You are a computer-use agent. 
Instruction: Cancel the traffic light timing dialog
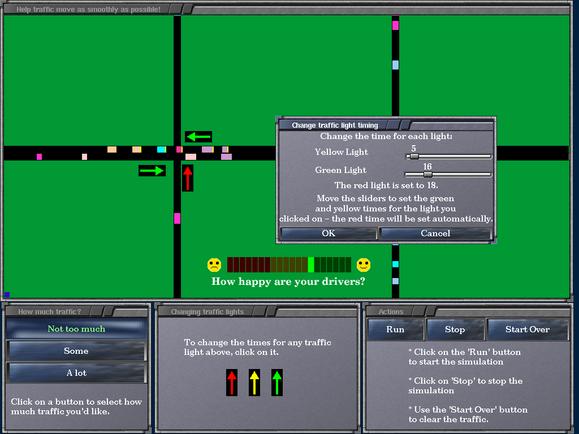pyautogui.click(x=435, y=233)
